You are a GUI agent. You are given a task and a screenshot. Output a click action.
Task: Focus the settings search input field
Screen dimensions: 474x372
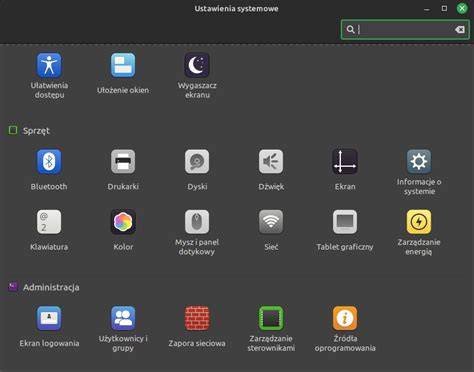pyautogui.click(x=405, y=30)
